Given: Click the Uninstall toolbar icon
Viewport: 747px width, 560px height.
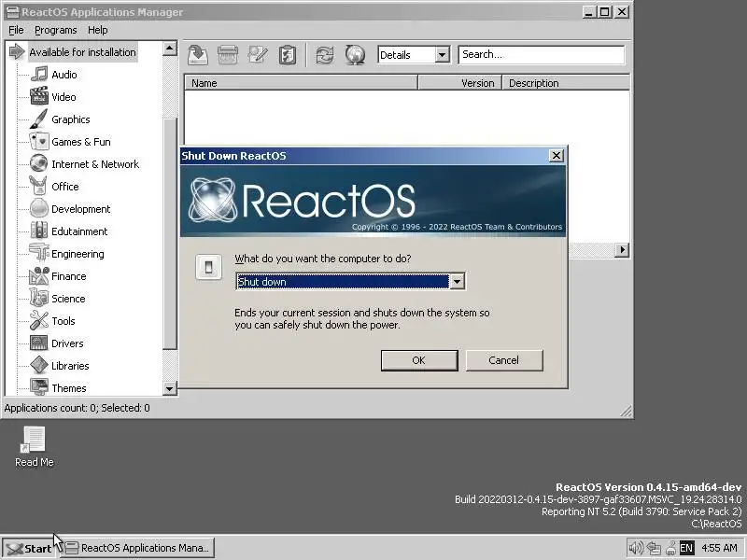Looking at the screenshot, I should click(228, 55).
